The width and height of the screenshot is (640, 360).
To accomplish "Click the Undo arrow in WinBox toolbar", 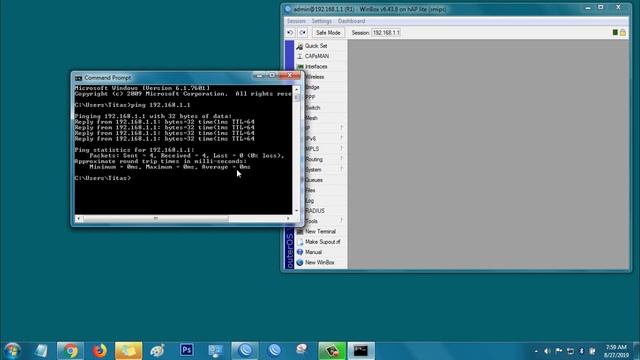I will (x=290, y=33).
